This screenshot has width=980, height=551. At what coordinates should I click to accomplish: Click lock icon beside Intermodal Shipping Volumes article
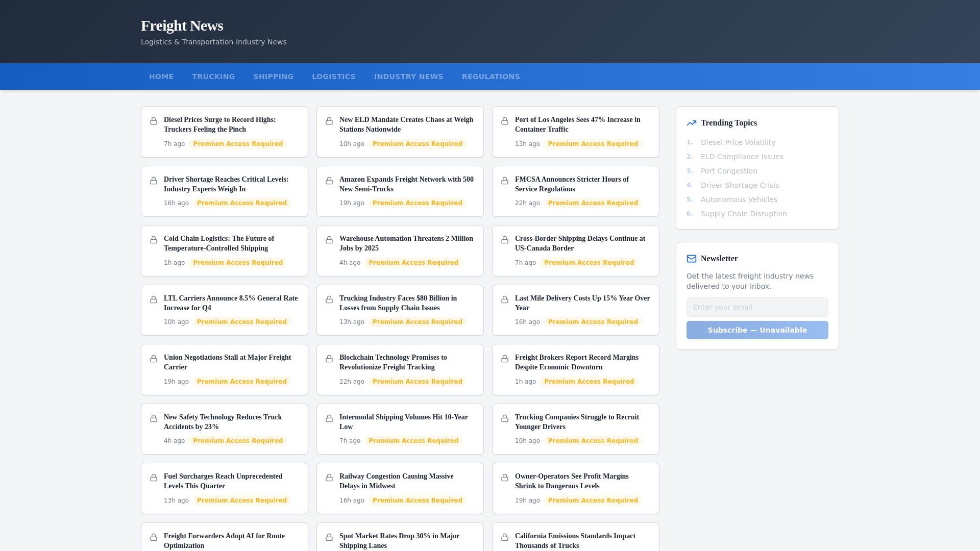click(x=329, y=418)
